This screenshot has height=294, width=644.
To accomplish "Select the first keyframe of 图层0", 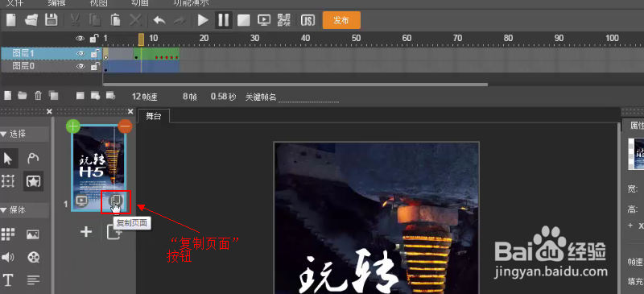I will pos(105,70).
